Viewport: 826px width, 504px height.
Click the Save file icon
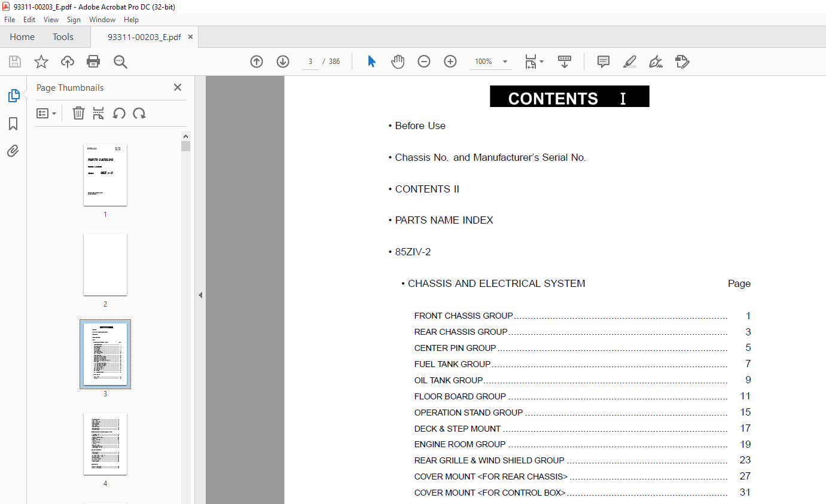tap(15, 62)
